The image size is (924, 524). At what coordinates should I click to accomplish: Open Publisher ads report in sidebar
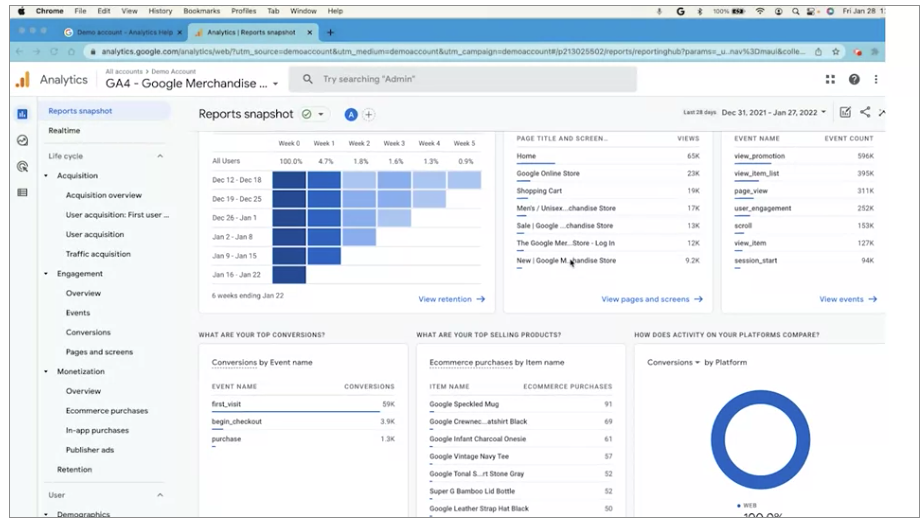pos(90,450)
